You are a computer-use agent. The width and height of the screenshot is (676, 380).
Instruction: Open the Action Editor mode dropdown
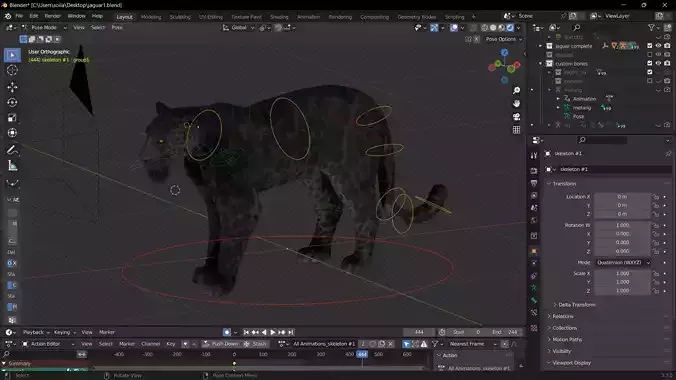tap(48, 344)
